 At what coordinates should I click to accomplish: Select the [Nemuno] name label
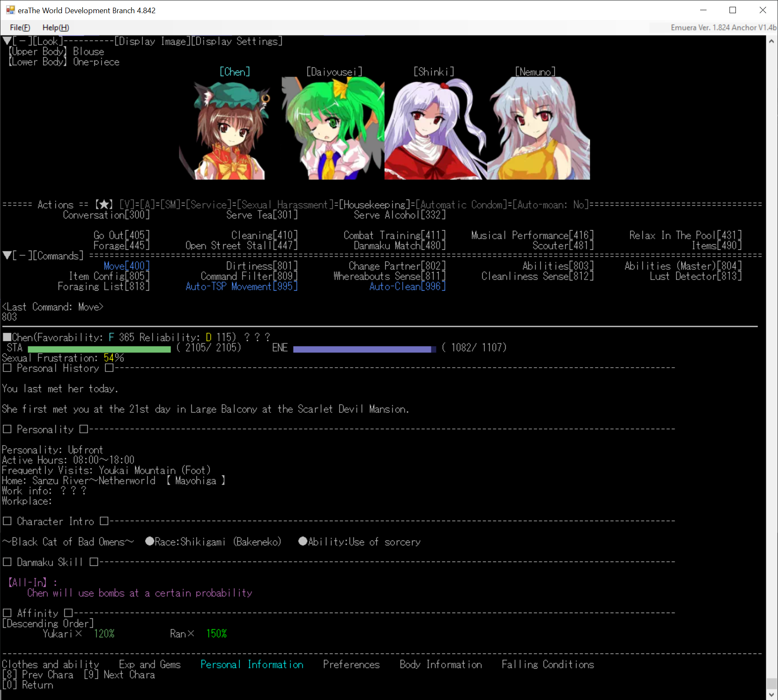click(535, 72)
